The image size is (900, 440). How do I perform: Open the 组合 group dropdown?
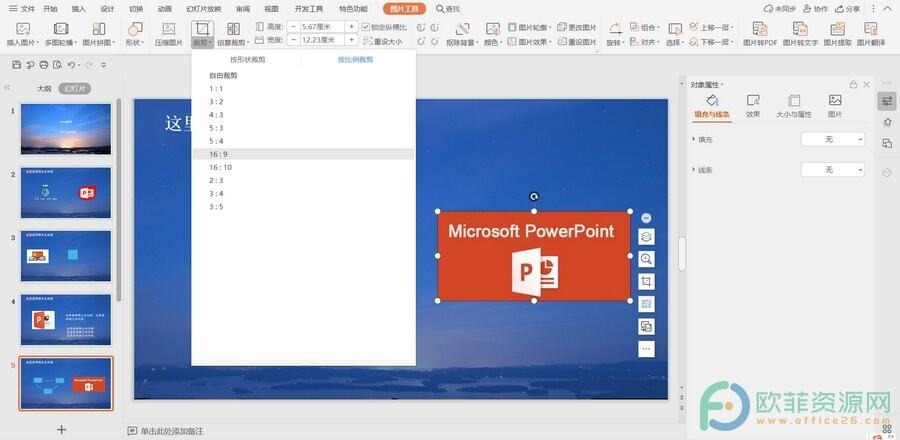[645, 28]
